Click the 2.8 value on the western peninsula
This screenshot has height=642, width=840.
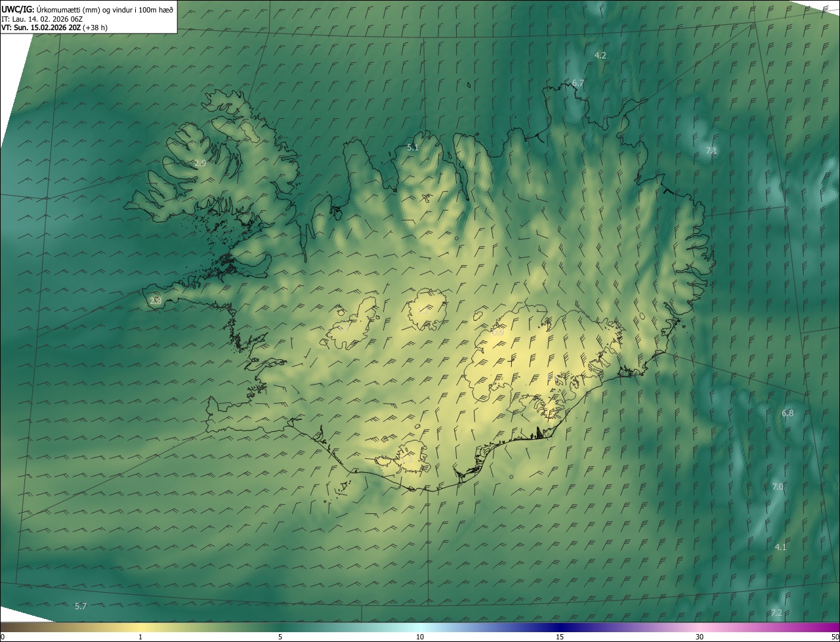[x=156, y=301]
